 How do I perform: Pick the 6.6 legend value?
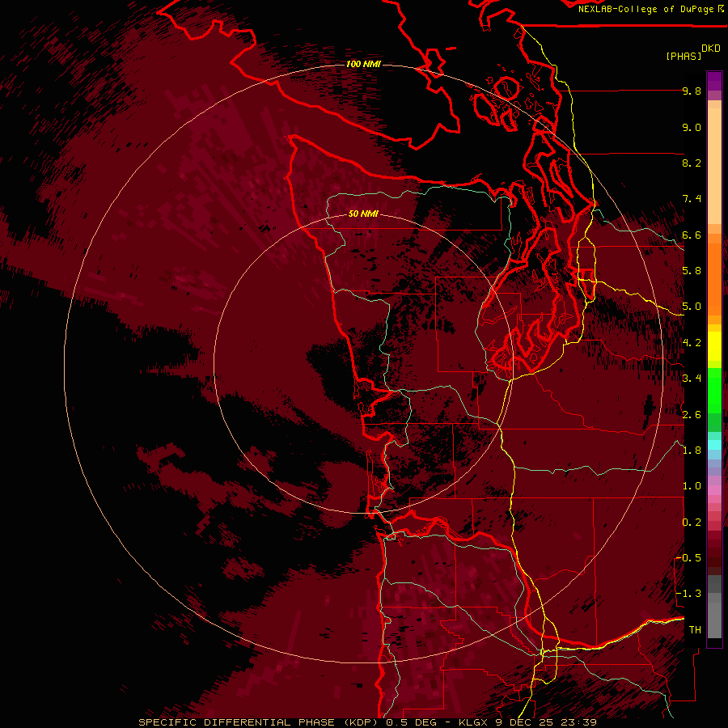point(692,235)
